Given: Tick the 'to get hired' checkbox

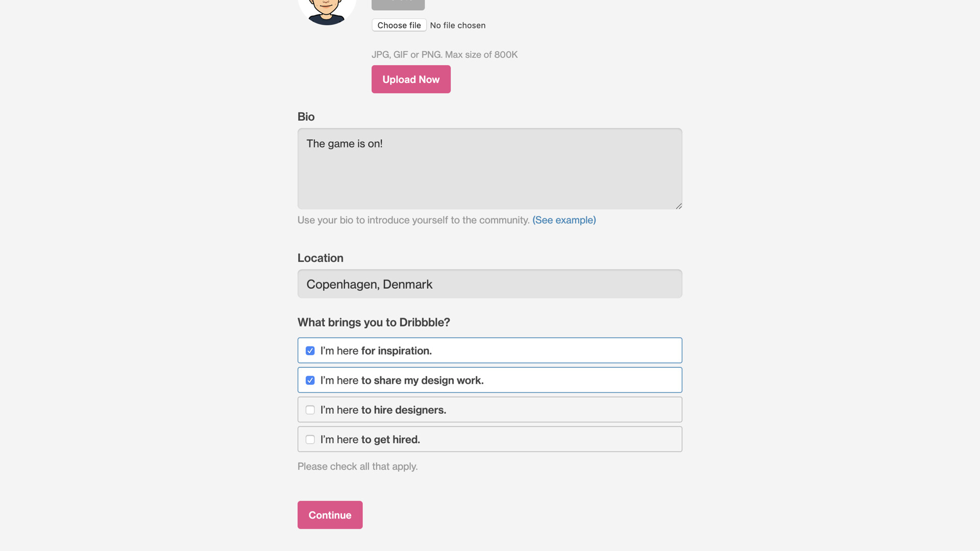Looking at the screenshot, I should pyautogui.click(x=310, y=440).
